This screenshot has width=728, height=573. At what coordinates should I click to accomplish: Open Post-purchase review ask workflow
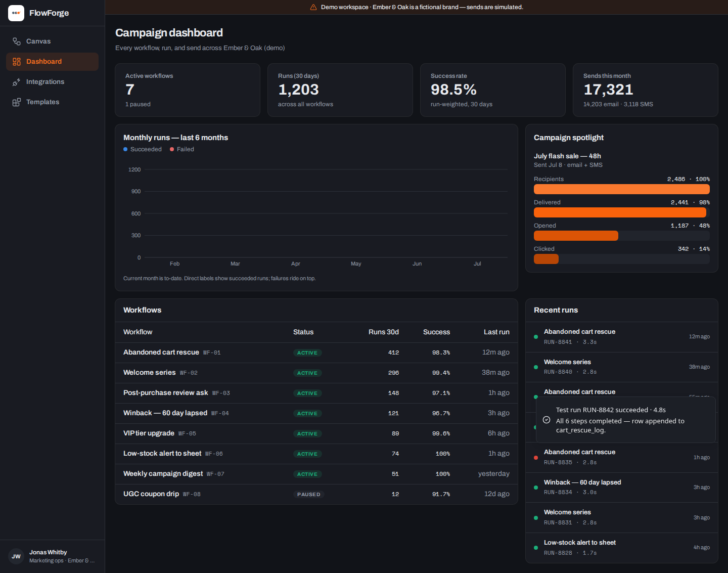[316, 393]
